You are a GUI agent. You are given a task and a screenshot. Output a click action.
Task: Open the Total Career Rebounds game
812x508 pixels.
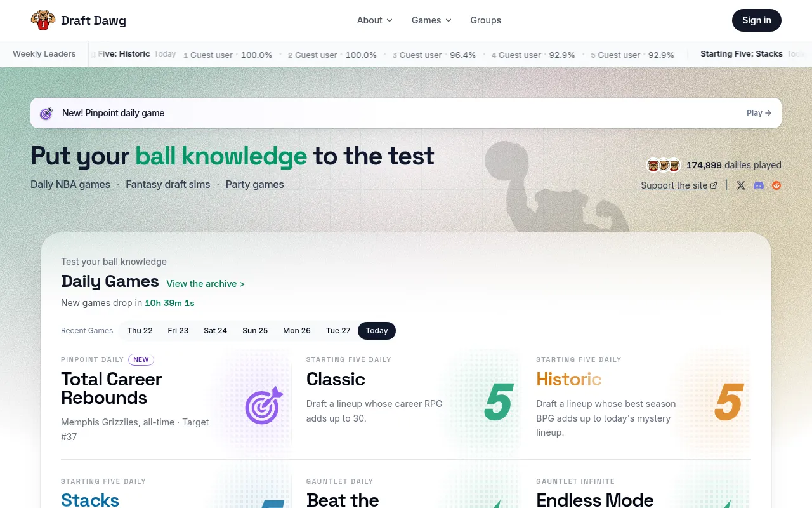click(112, 389)
